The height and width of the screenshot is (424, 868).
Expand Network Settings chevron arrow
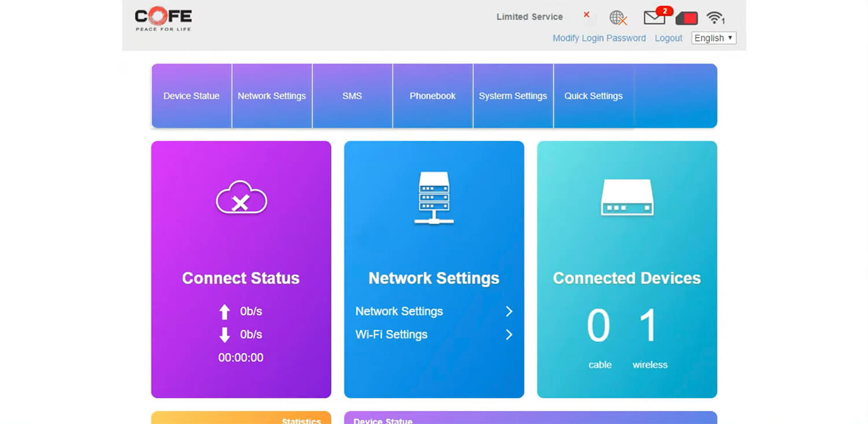[x=509, y=312]
